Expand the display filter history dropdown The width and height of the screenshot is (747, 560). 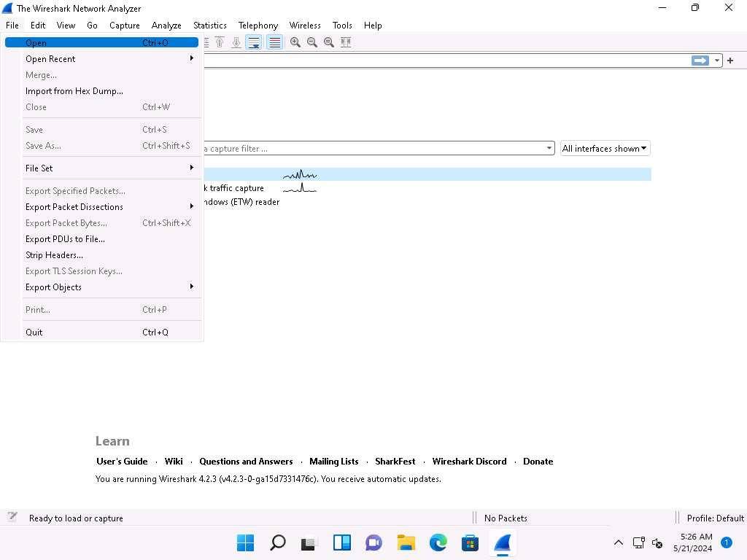(x=718, y=61)
